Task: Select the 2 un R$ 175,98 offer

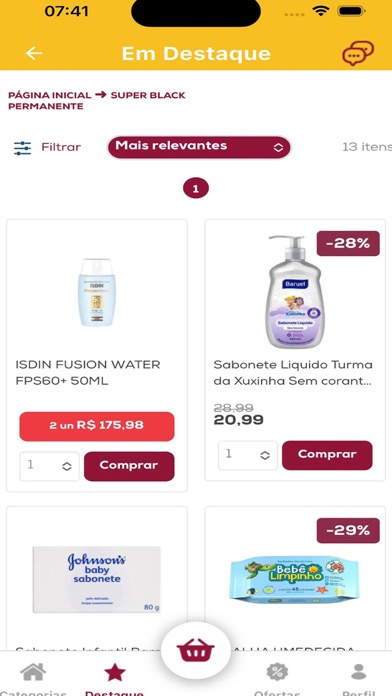Action: pyautogui.click(x=97, y=426)
